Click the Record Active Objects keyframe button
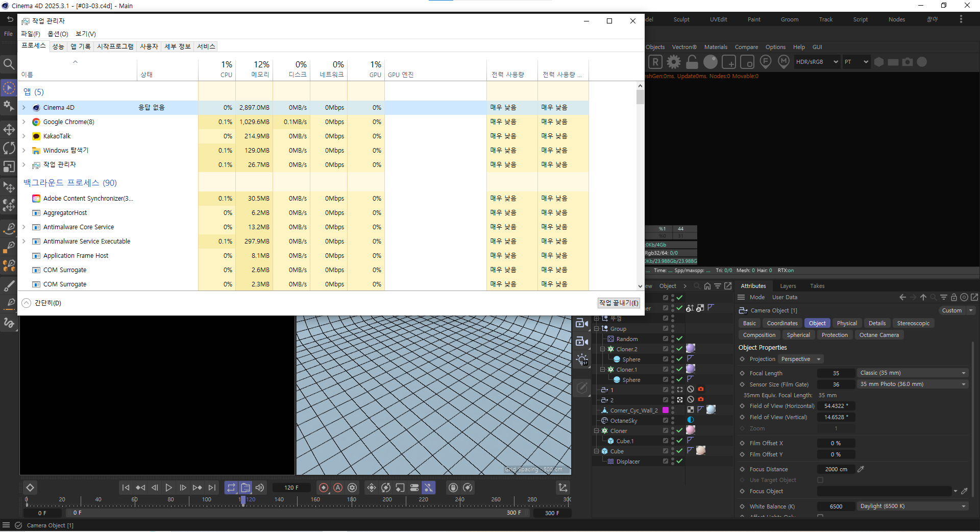 pyautogui.click(x=323, y=488)
